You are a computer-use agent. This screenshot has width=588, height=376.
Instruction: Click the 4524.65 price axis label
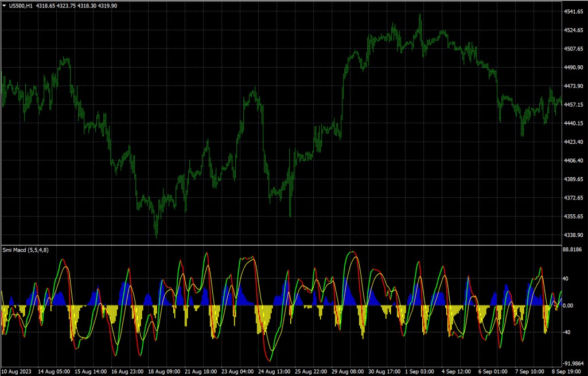tap(574, 30)
